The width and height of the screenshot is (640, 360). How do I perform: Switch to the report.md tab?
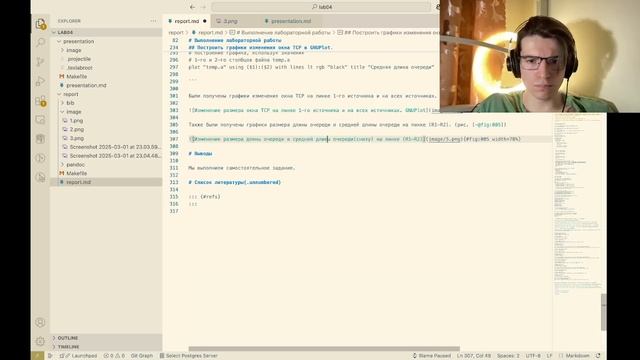pyautogui.click(x=187, y=21)
